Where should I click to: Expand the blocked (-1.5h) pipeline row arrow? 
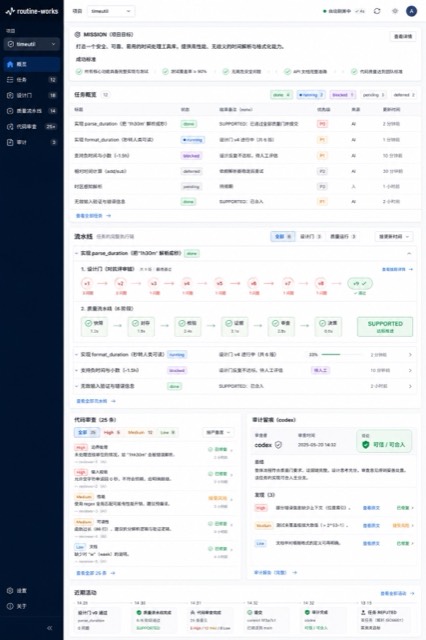tap(410, 370)
